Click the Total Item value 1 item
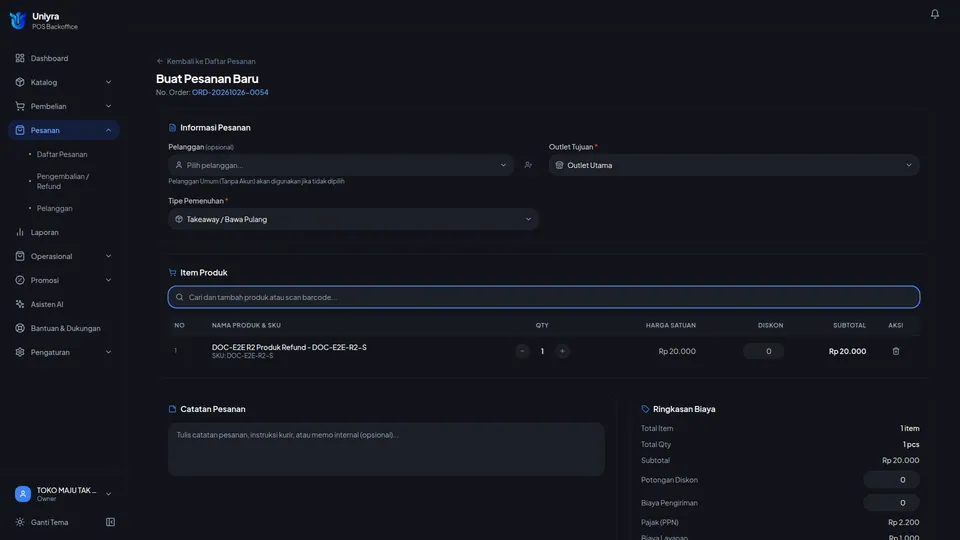 click(909, 429)
